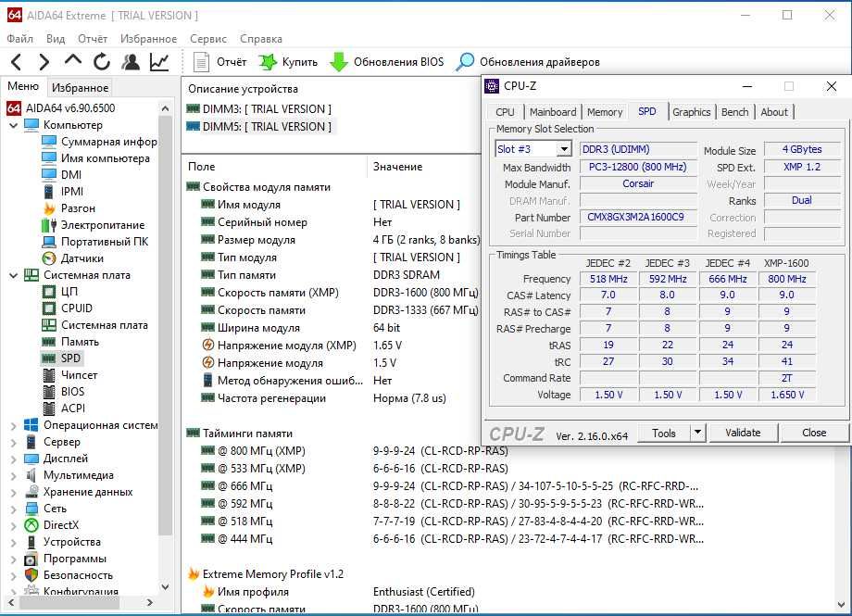Select Суммарная информация tree item
Image resolution: width=852 pixels, height=616 pixels.
99,142
